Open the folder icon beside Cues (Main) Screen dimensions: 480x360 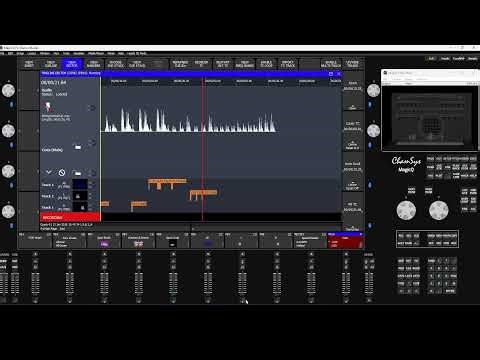pos(77,147)
